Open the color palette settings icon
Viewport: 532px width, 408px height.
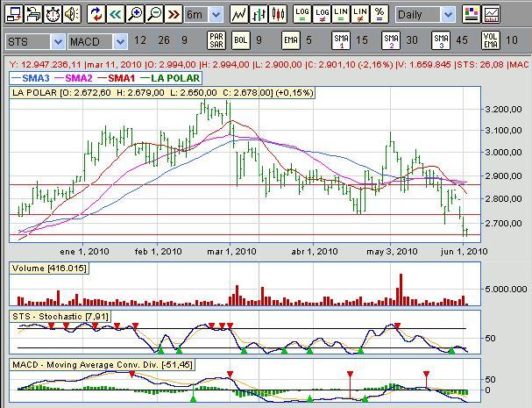click(x=472, y=14)
